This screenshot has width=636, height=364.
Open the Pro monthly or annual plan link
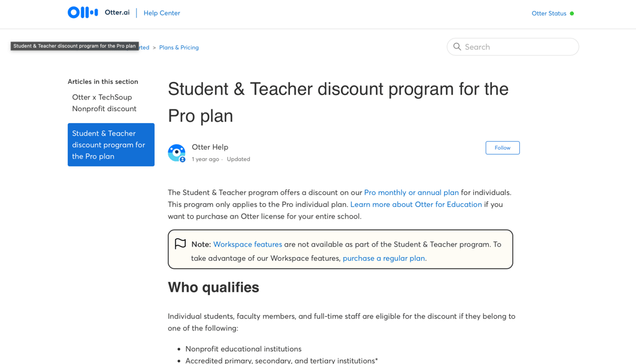click(411, 192)
